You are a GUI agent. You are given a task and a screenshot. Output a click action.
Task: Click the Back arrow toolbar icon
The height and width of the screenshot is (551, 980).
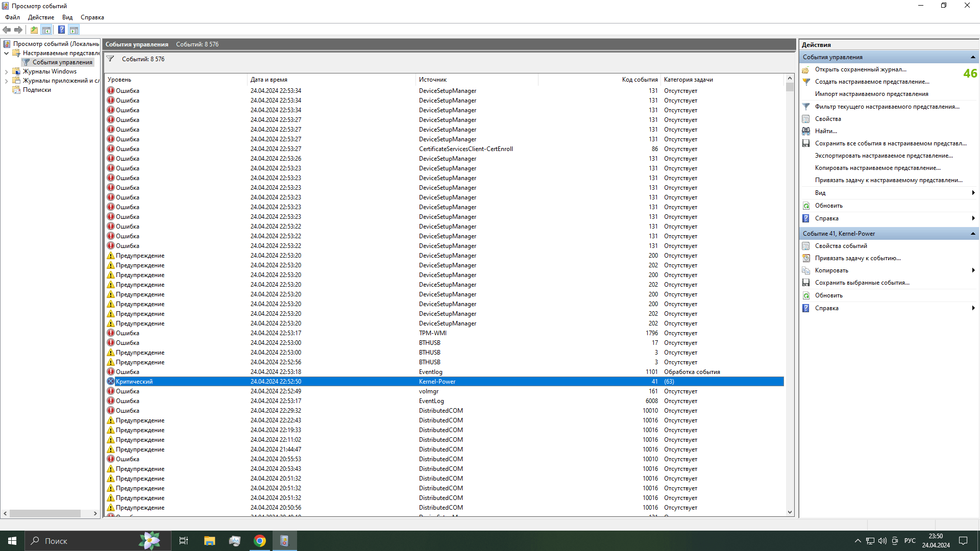click(7, 30)
